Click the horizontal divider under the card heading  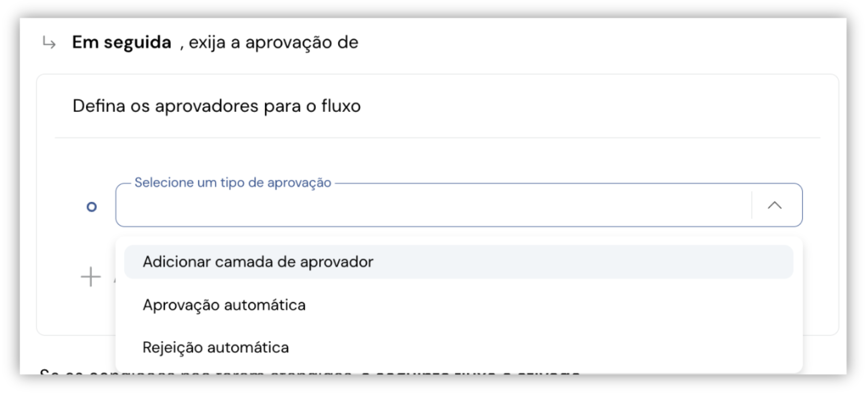click(437, 138)
